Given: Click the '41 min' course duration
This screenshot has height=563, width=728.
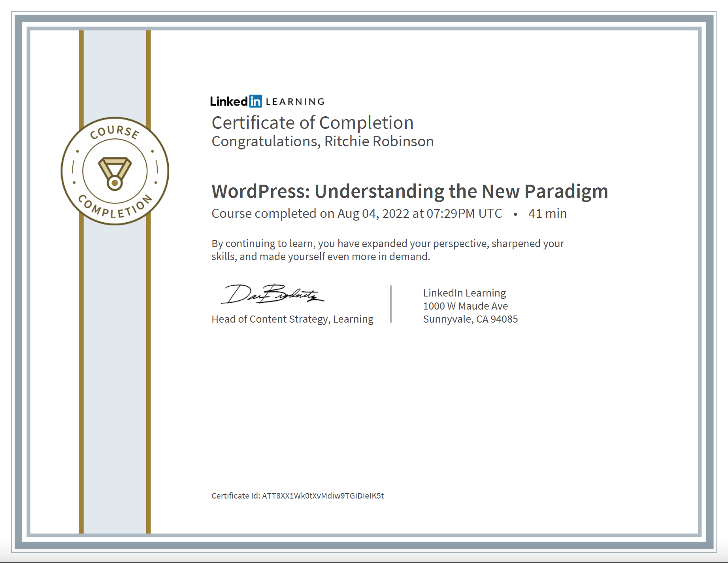Looking at the screenshot, I should pos(547,213).
